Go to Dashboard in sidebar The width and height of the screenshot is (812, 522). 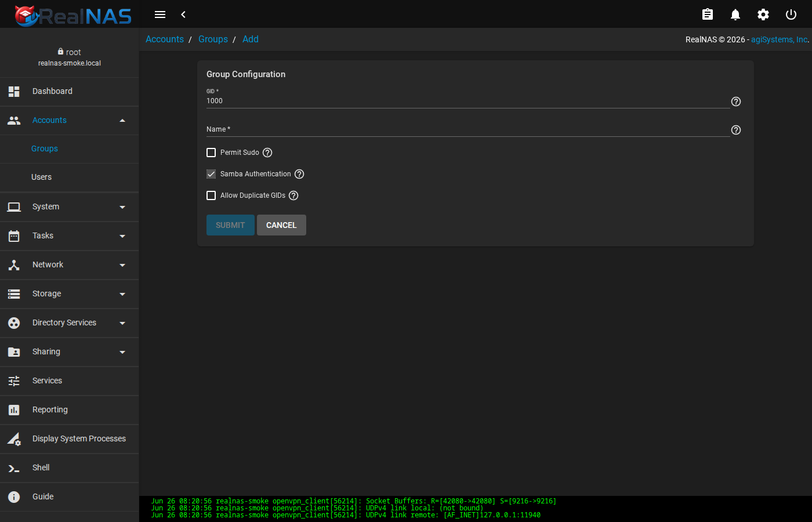(70, 92)
